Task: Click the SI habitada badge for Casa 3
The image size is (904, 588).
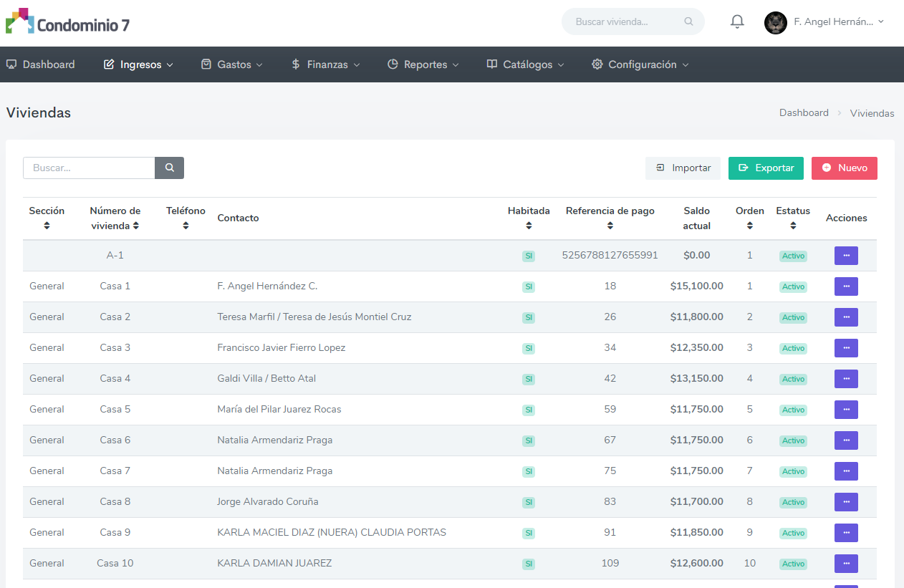Action: coord(529,348)
